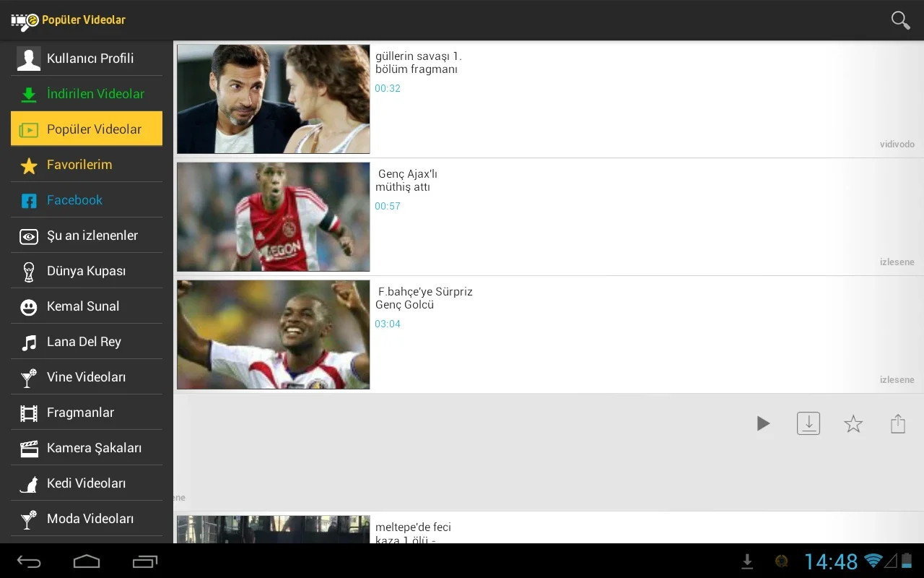Open the Favorilerim list

87,165
